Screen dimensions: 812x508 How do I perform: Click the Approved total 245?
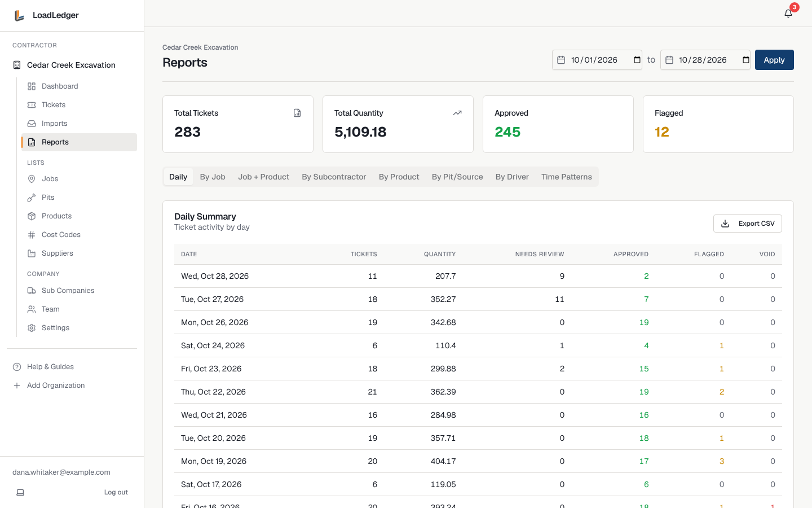(507, 132)
